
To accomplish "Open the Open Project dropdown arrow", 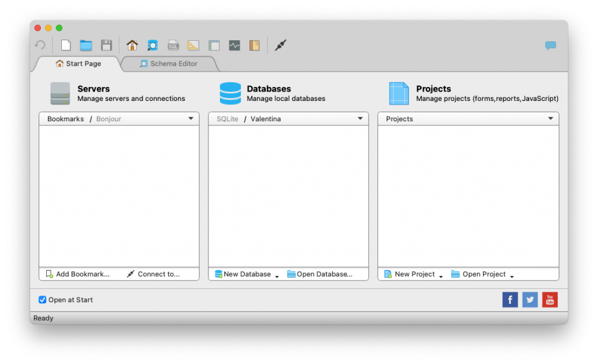I will (x=512, y=276).
